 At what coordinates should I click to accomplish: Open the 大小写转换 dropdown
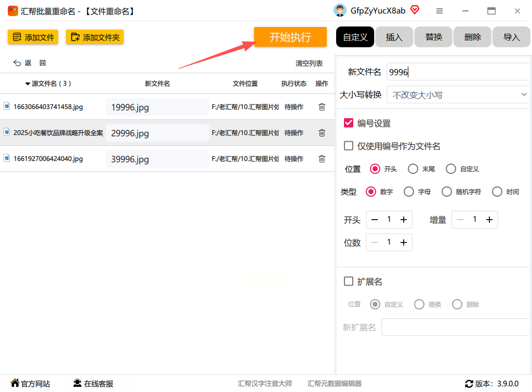pyautogui.click(x=458, y=95)
